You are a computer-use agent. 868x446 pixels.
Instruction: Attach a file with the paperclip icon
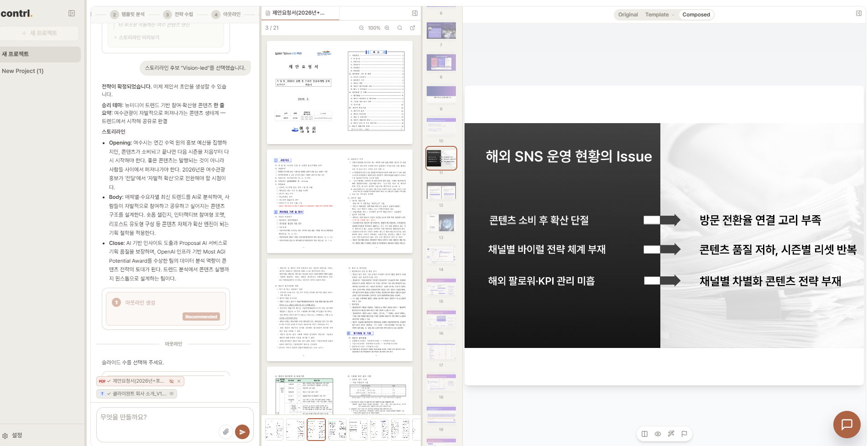click(226, 431)
